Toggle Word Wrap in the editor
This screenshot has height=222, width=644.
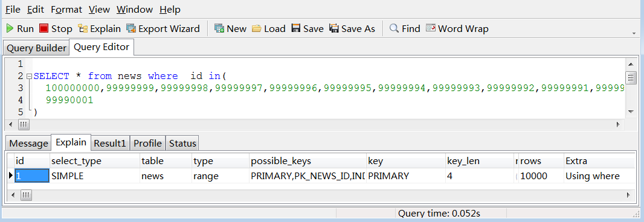pos(457,29)
